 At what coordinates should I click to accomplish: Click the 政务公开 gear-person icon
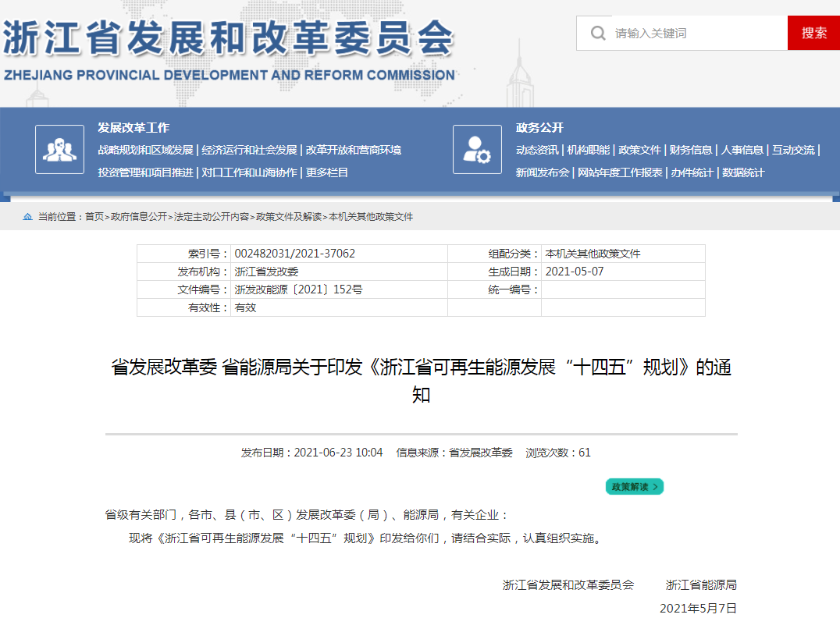click(477, 148)
